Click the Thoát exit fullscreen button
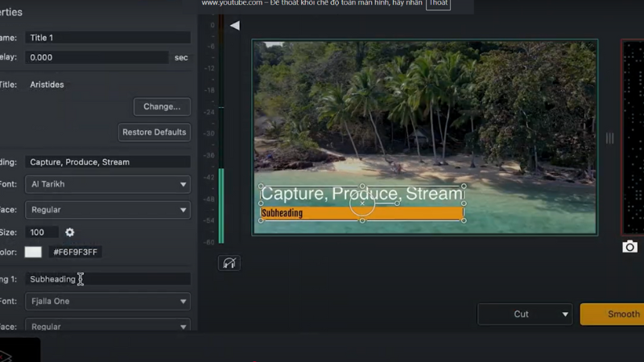This screenshot has height=362, width=644. (438, 4)
